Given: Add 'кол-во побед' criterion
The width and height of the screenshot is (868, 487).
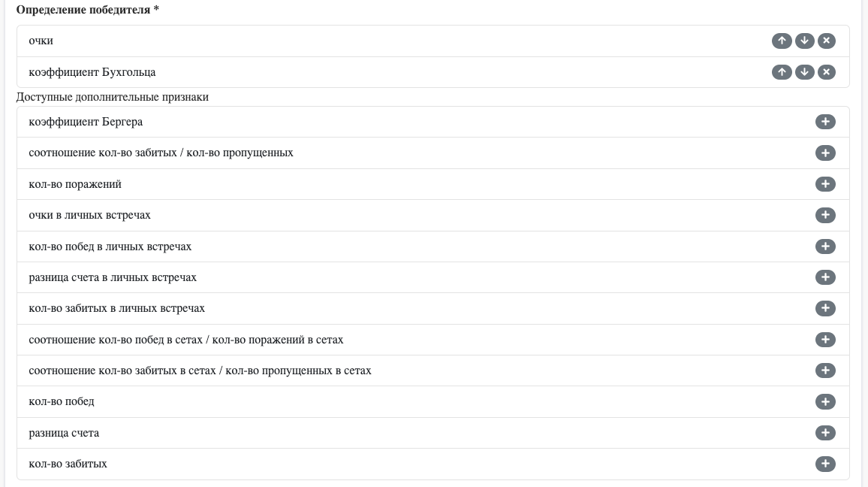Looking at the screenshot, I should tap(825, 401).
